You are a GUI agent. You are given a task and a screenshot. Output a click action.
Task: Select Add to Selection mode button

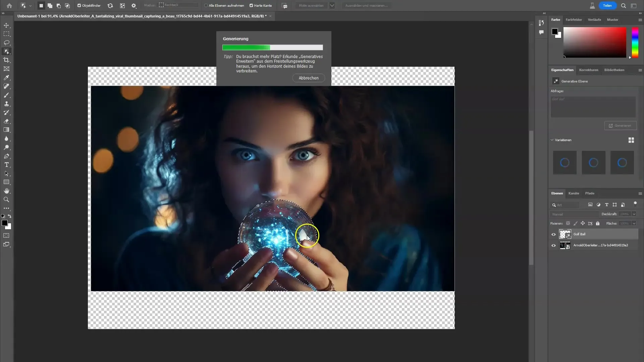pos(50,6)
